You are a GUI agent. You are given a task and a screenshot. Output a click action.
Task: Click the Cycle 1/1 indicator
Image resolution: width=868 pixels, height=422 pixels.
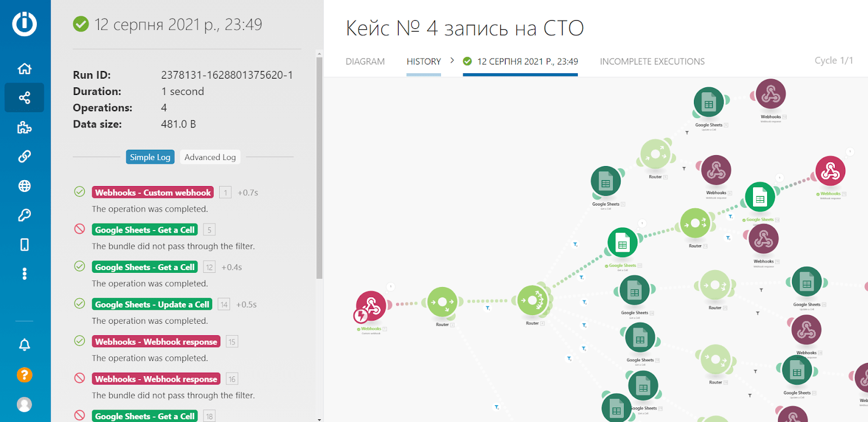point(834,60)
